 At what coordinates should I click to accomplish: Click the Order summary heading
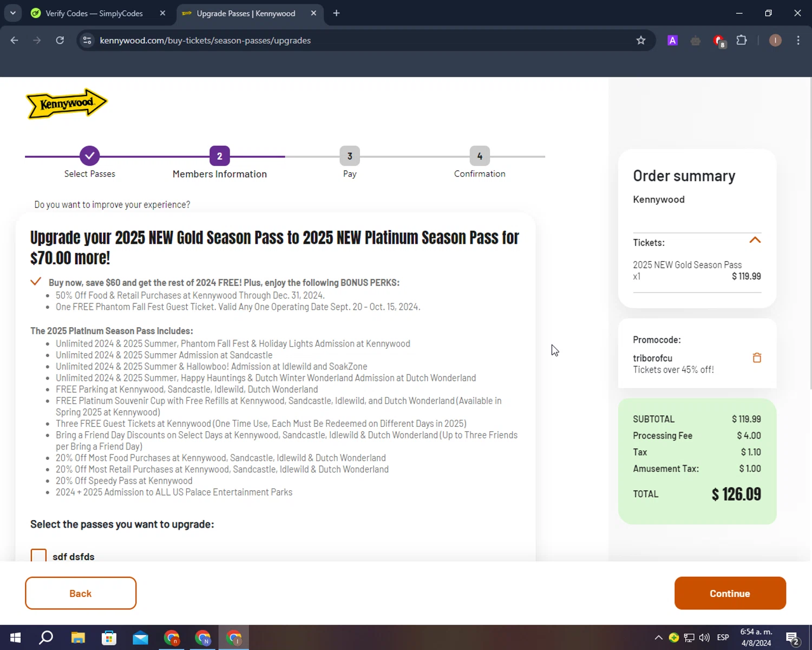click(684, 176)
